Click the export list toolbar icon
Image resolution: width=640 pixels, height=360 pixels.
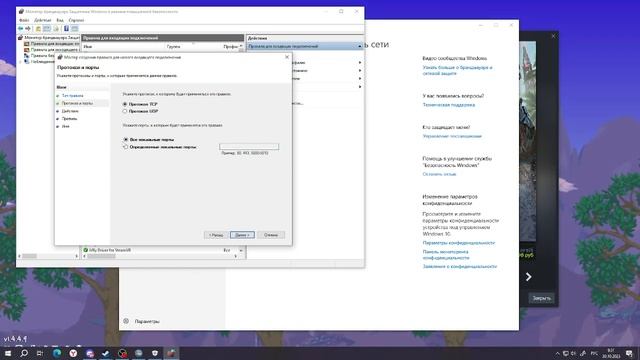56,29
